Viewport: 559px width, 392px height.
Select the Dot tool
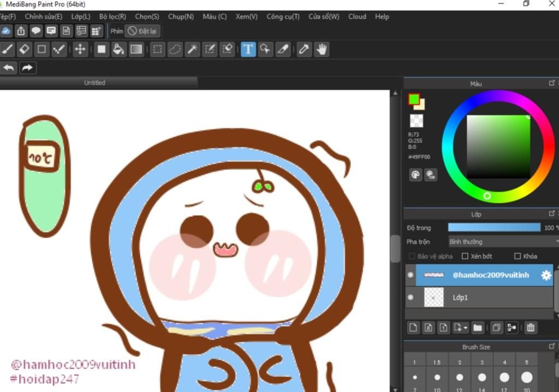tap(59, 49)
